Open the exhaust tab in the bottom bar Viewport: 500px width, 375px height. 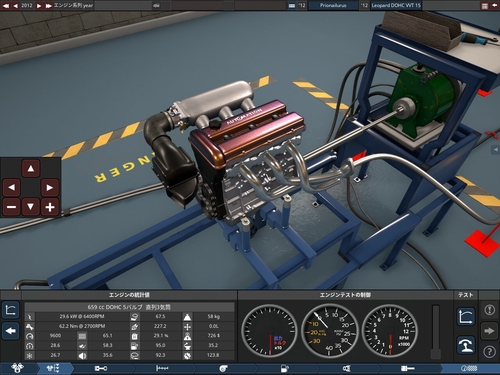[408, 368]
